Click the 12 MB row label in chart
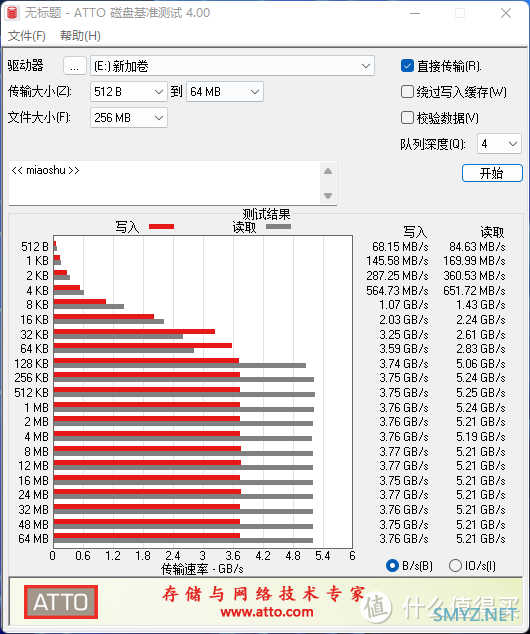 (x=34, y=466)
